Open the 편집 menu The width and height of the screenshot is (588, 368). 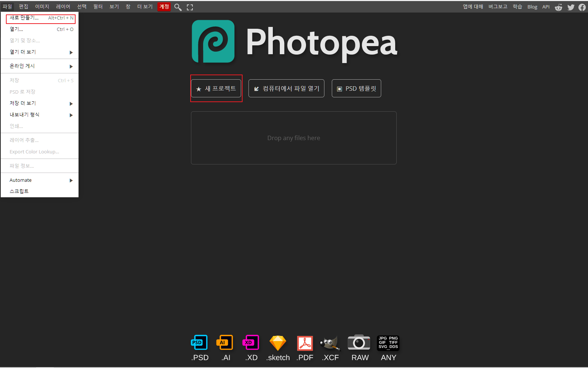(24, 7)
